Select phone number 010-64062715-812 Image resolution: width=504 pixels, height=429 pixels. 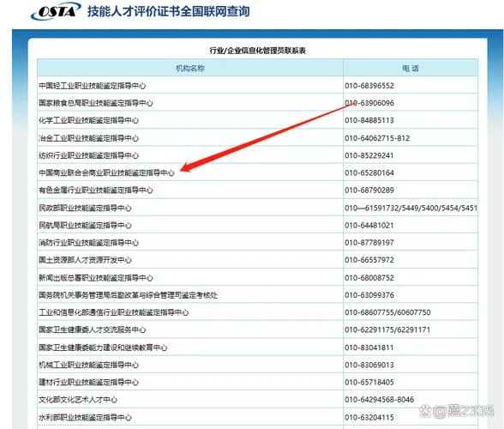point(377,138)
